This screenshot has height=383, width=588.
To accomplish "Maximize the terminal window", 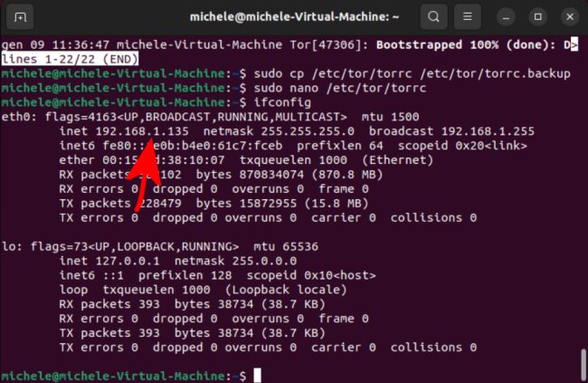I will click(537, 17).
